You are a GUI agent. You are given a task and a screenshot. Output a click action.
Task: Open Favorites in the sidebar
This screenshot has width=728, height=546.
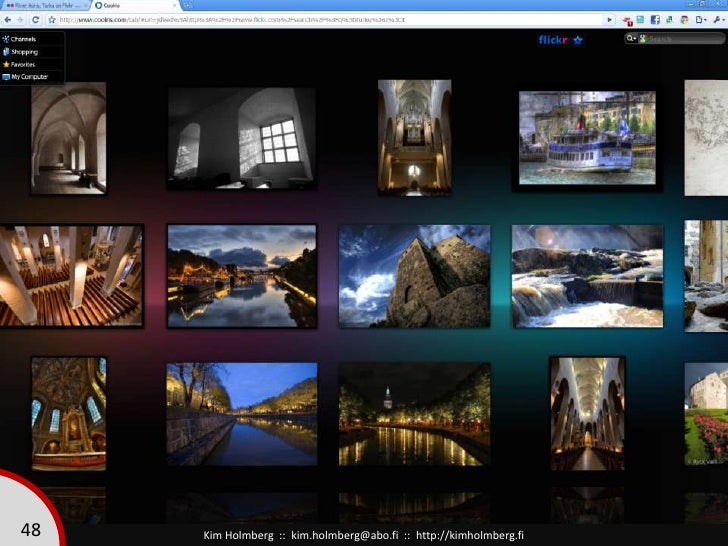point(23,64)
